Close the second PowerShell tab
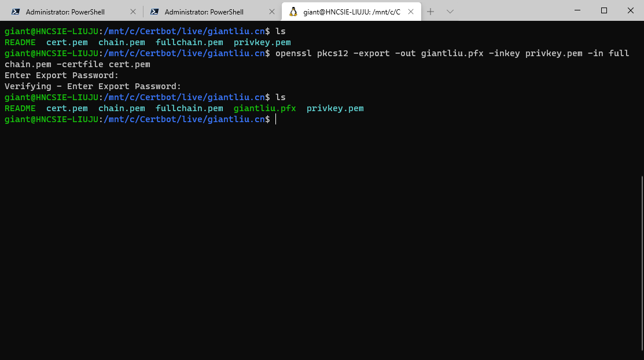This screenshot has height=360, width=644. coord(272,12)
